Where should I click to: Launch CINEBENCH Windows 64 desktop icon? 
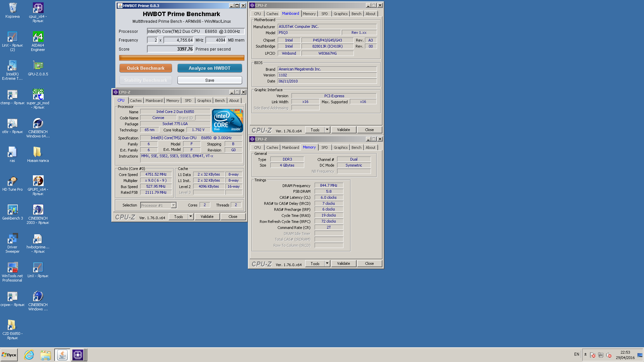(x=38, y=128)
